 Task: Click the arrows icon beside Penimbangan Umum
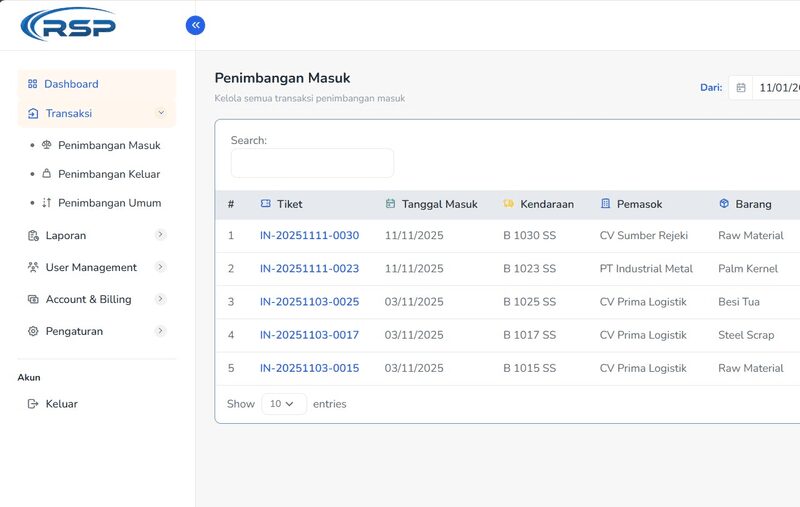(46, 202)
